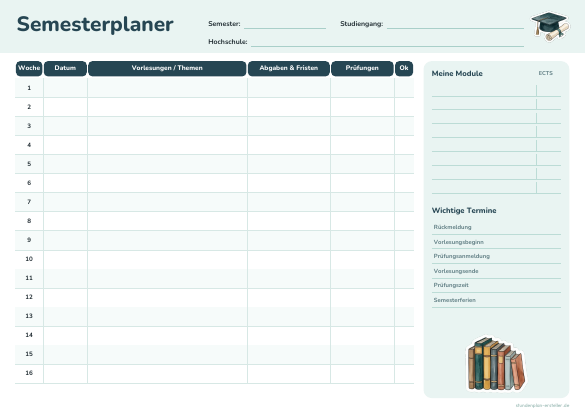Viewport: 585px width, 414px height.
Task: Click the Ok cell for week 1
Action: [x=404, y=88]
